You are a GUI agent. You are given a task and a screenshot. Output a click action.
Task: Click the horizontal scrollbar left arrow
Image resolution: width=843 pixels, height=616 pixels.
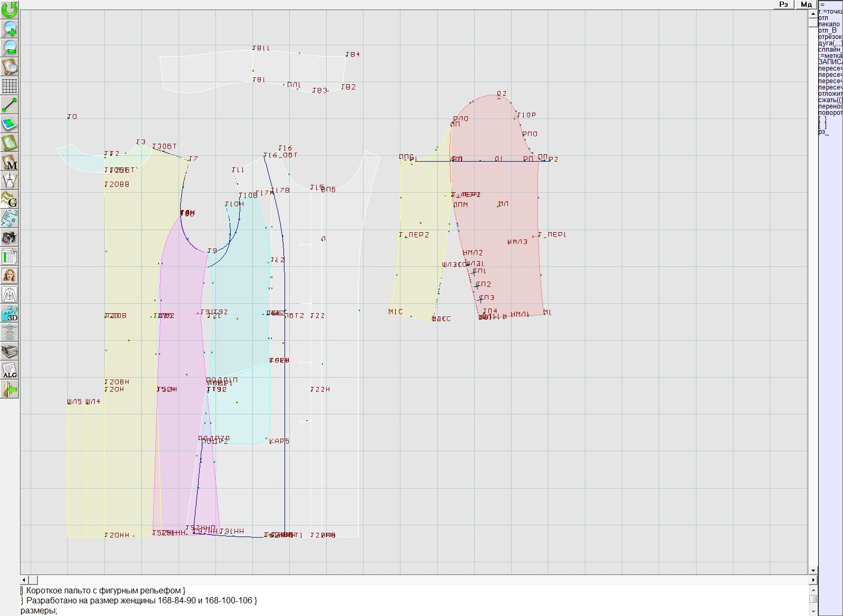[x=24, y=580]
